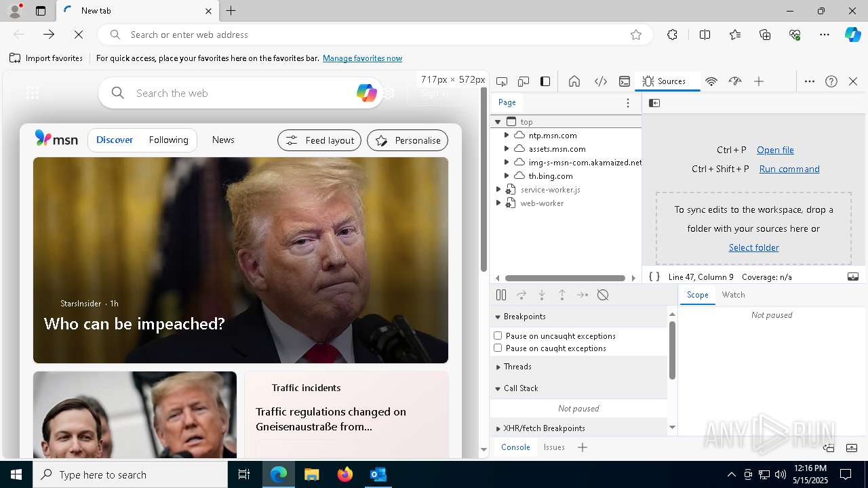Open the Issues drawer tab
This screenshot has height=488, width=868.
[554, 447]
